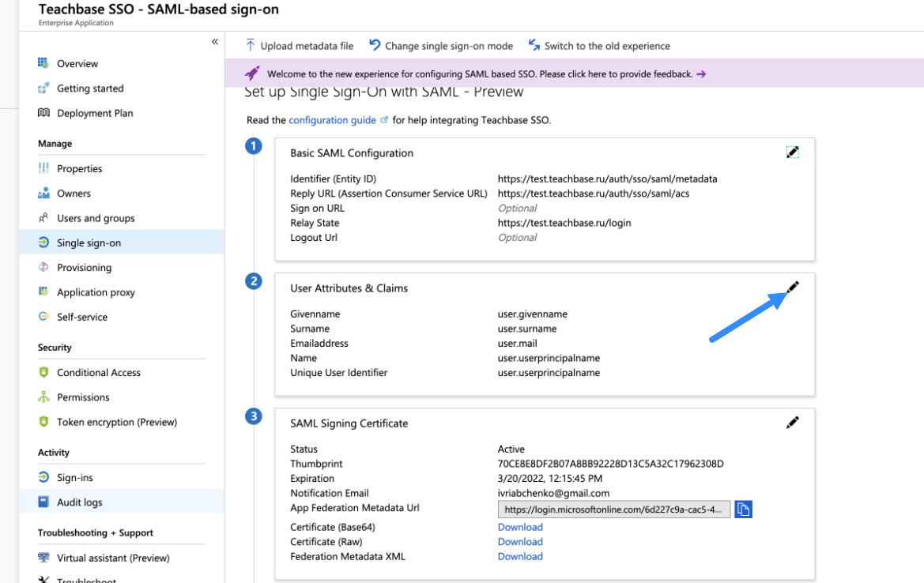The height and width of the screenshot is (583, 924).
Task: Select Owners in sidebar
Action: click(74, 194)
